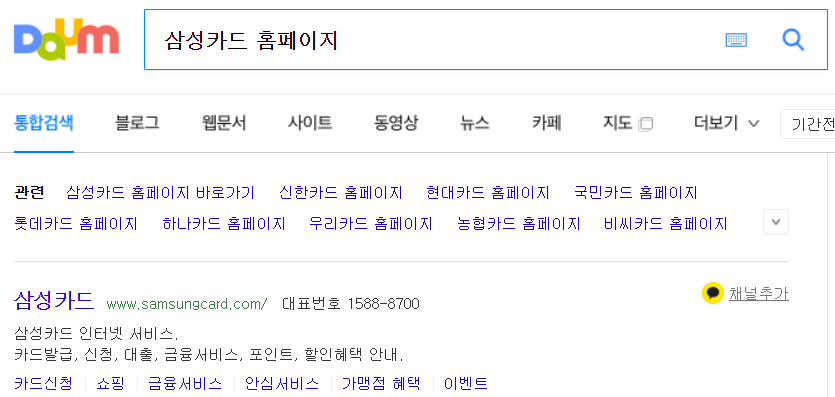Click related search 현대카드 홈페이지
This screenshot has height=397, width=835.
pyautogui.click(x=488, y=192)
